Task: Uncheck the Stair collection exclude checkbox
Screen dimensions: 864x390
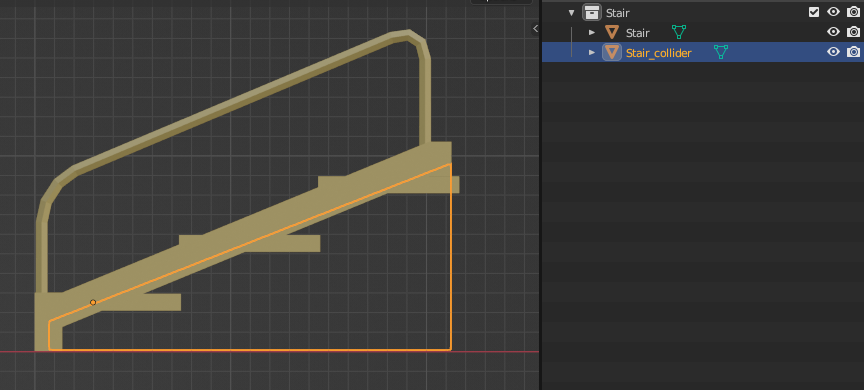Action: 814,12
